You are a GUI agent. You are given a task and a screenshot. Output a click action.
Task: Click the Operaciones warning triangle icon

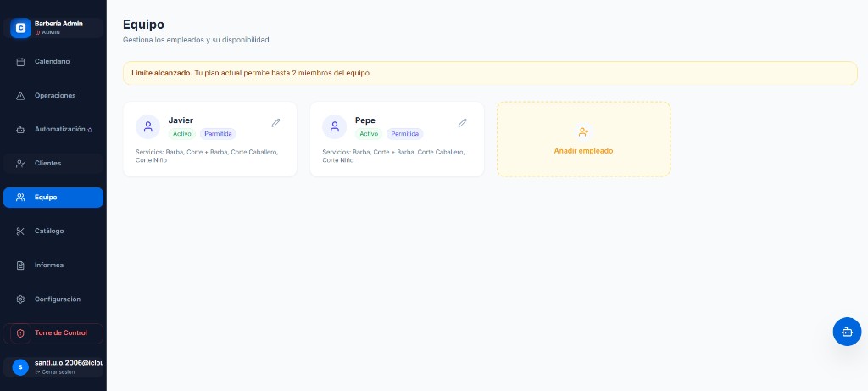[20, 96]
